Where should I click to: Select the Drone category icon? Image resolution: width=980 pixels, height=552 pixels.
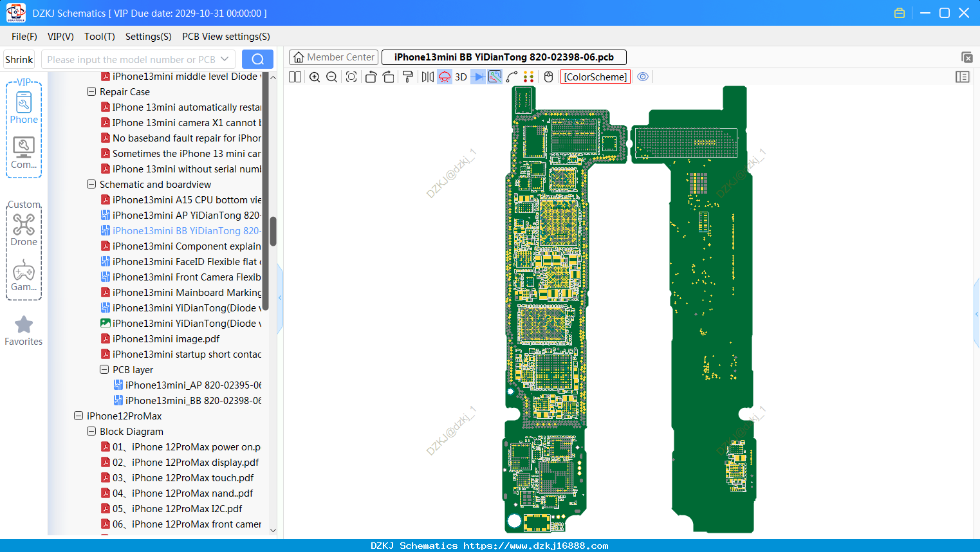[x=24, y=230]
